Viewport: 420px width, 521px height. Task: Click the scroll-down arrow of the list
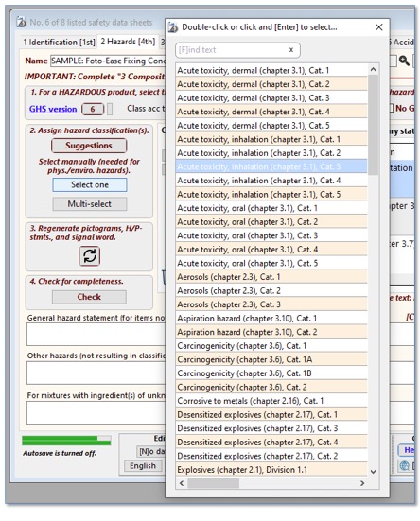click(x=373, y=472)
